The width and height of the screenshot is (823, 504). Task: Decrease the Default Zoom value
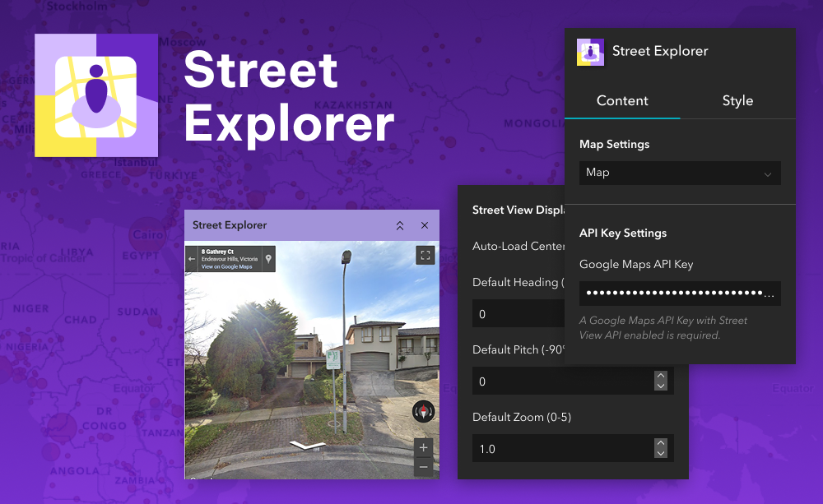tap(660, 454)
